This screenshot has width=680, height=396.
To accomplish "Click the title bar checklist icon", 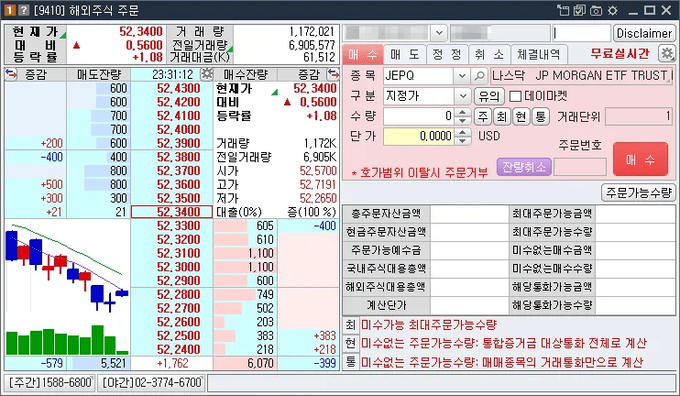I will pos(580,10).
